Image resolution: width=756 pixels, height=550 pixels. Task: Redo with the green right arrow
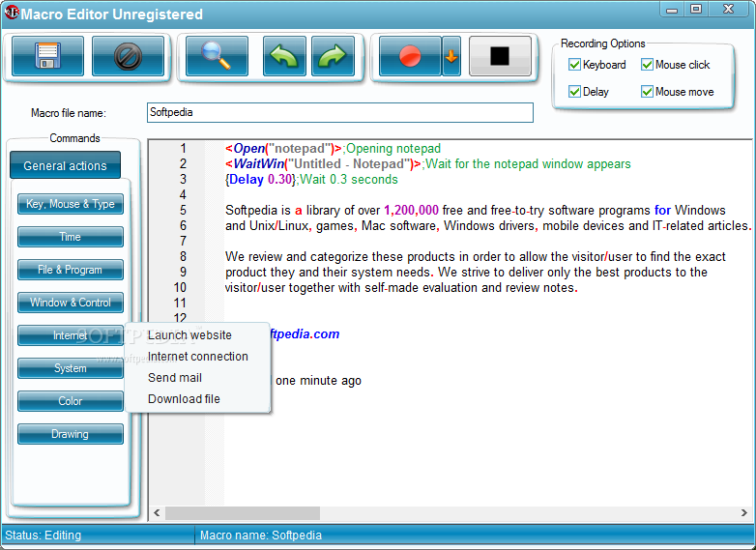click(333, 56)
